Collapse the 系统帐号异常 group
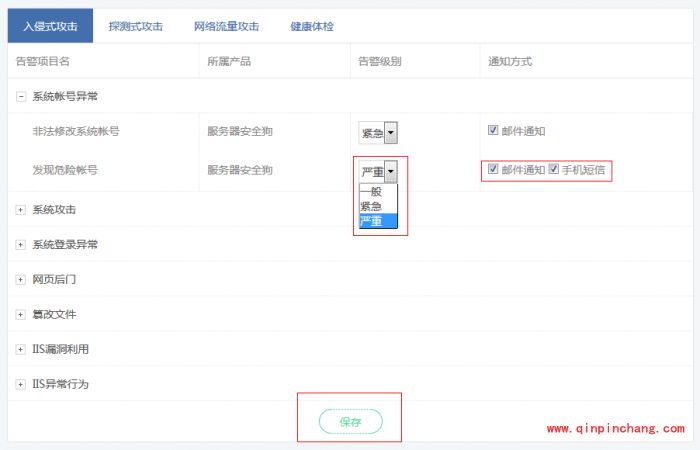Image resolution: width=700 pixels, height=450 pixels. tap(21, 96)
